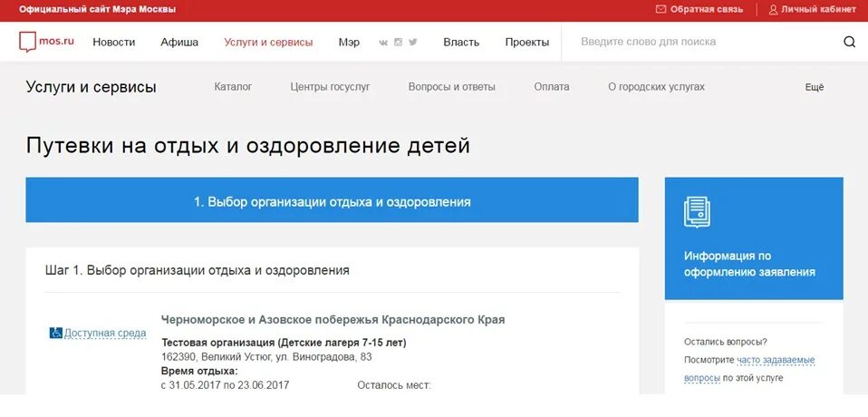Click Официальный сайт Мэра Москвы text
The image size is (868, 417).
click(98, 9)
